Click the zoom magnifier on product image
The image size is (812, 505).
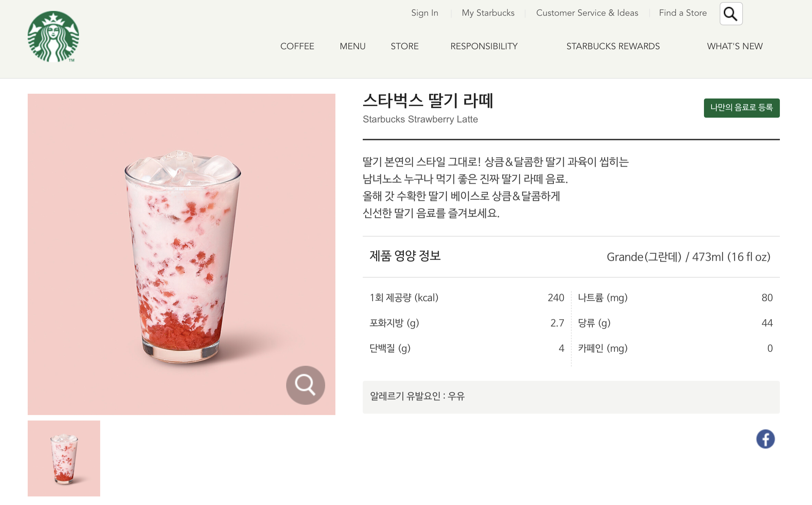[305, 385]
